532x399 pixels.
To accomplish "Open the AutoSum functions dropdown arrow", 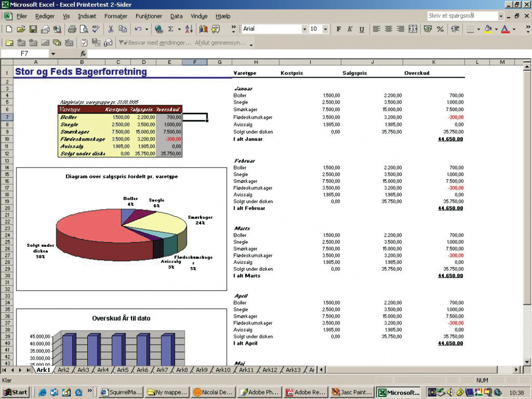I will tap(179, 29).
